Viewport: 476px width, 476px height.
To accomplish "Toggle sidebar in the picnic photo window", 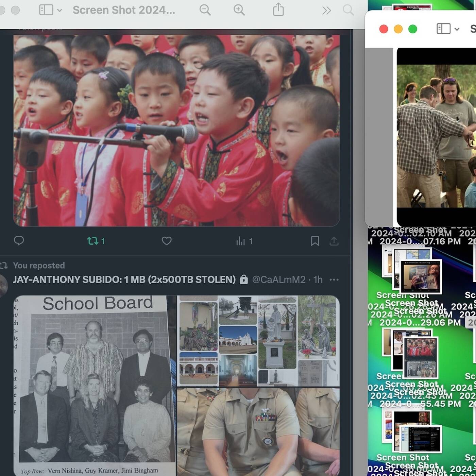I will click(x=443, y=29).
